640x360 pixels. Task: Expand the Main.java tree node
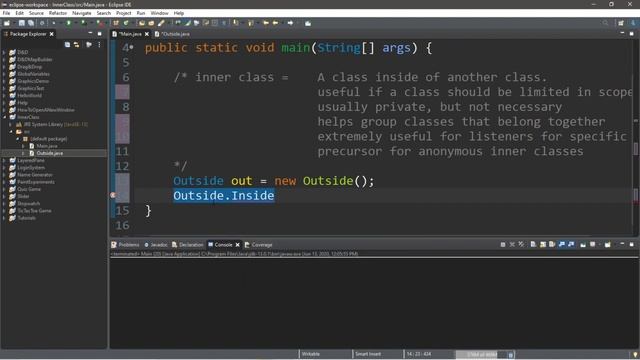point(24,146)
